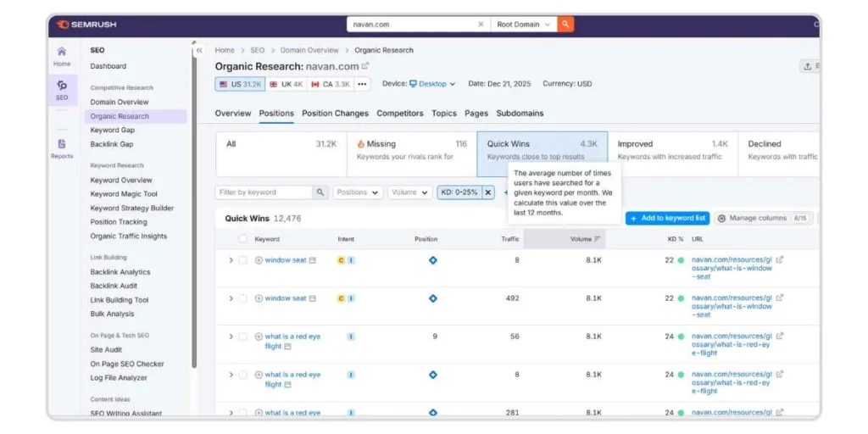Click position diamond icon in traffic 492 row
868x434 pixels.
[433, 298]
